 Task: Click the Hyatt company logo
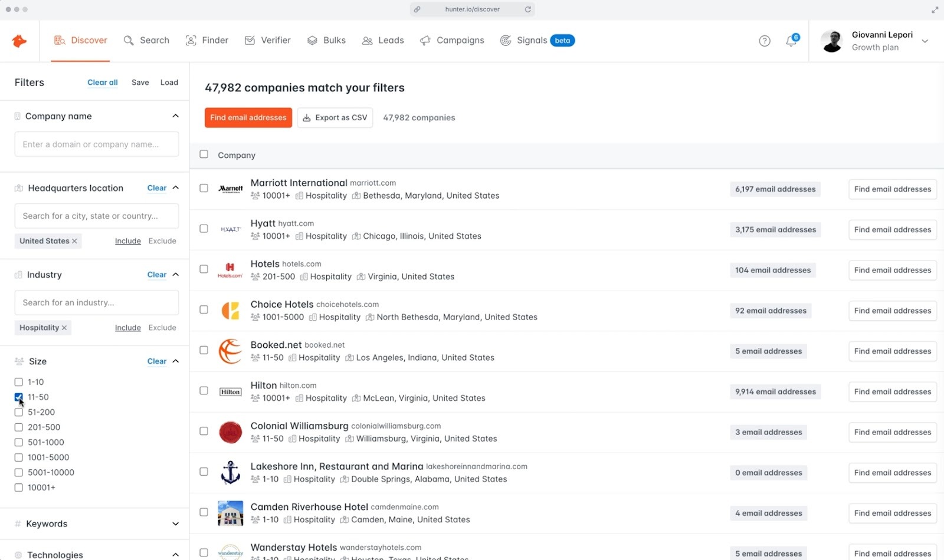230,229
